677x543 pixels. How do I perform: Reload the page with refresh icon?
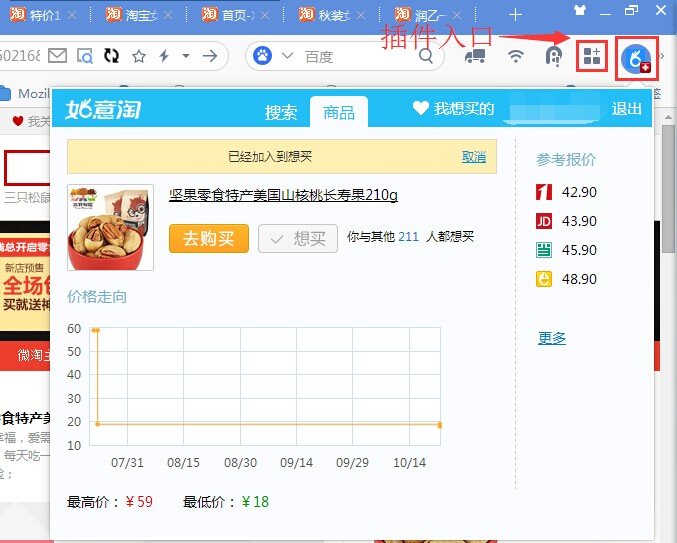(111, 56)
